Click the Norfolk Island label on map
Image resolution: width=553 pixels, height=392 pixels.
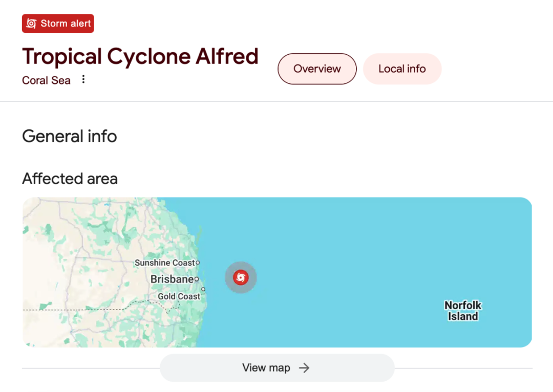[463, 311]
